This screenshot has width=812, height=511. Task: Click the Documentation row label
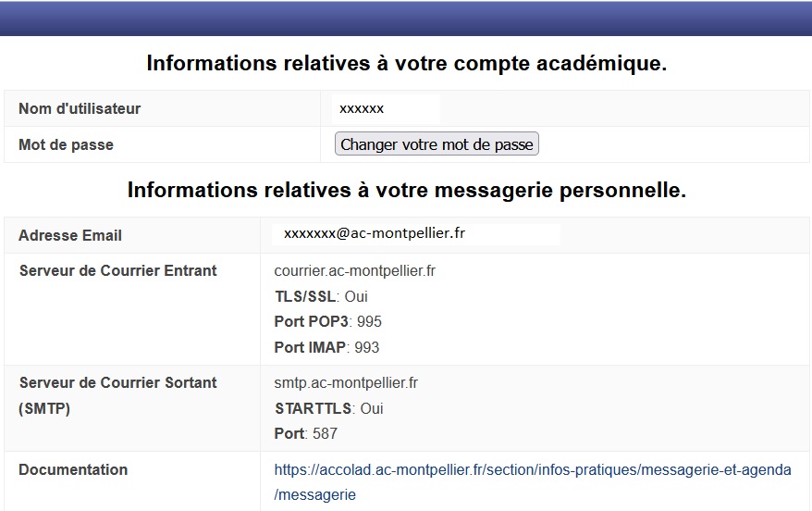point(73,469)
